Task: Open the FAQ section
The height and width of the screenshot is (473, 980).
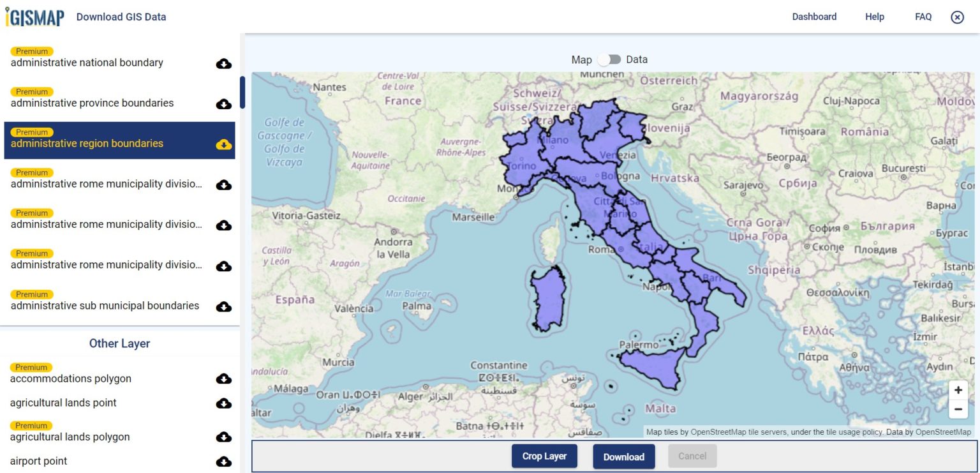Action: [923, 17]
